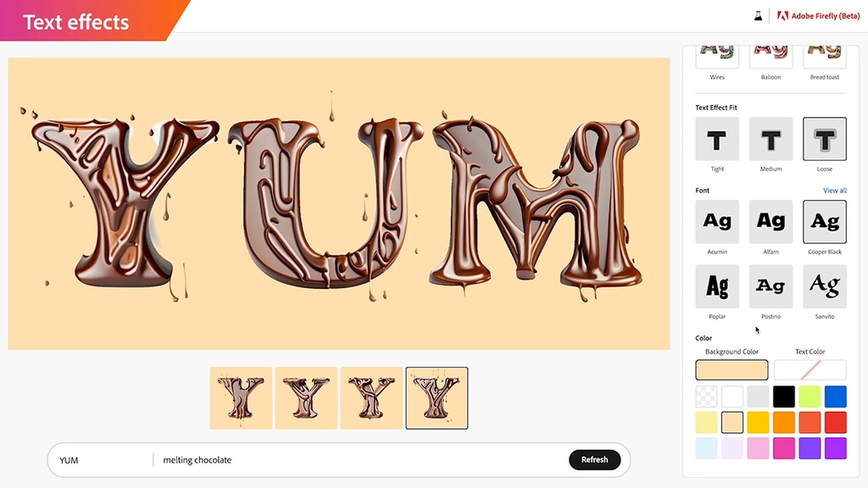Choose the Sanvito font sample
The height and width of the screenshot is (488, 868).
point(824,286)
